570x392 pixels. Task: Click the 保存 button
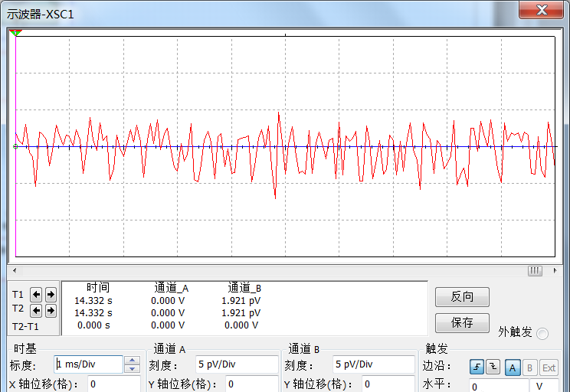462,322
